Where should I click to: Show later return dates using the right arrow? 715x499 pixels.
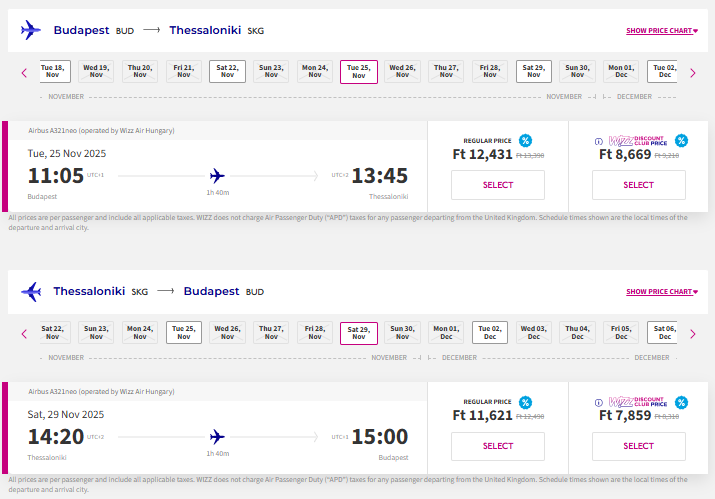(x=697, y=333)
